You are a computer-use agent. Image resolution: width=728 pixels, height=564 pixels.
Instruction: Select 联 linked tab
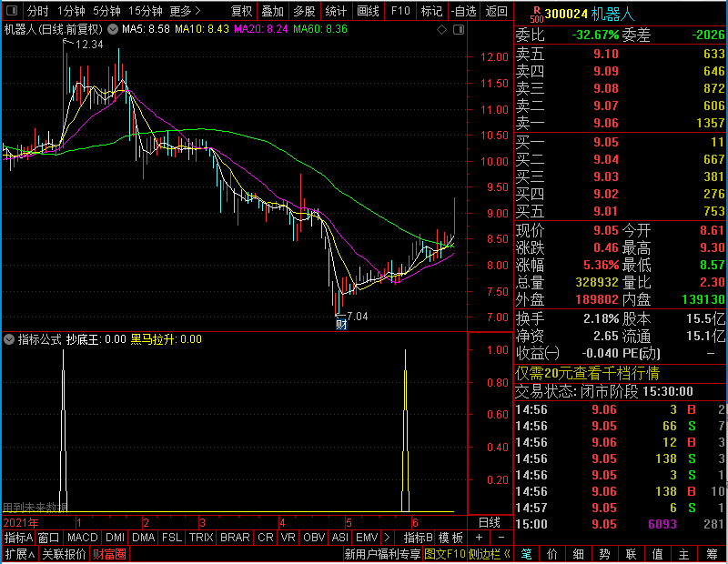click(631, 554)
